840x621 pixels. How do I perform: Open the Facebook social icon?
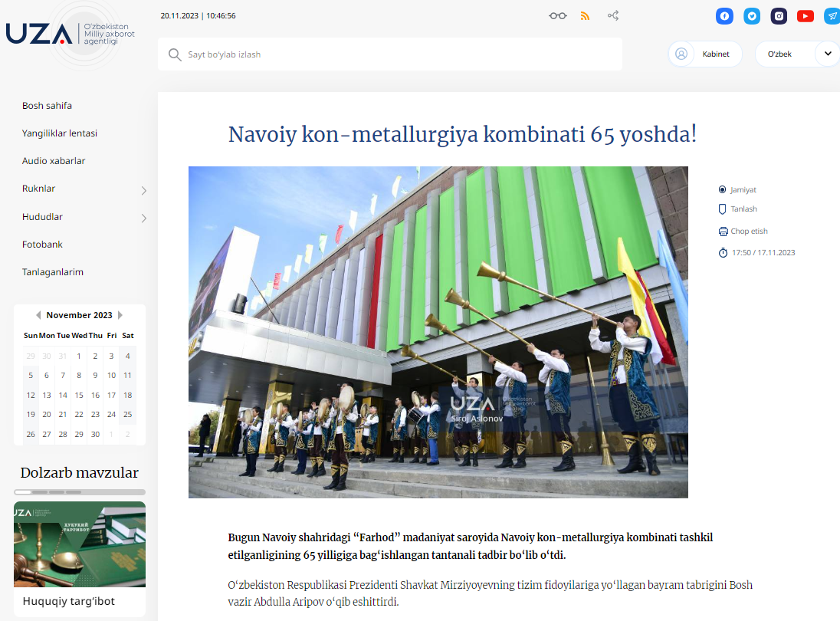click(724, 16)
